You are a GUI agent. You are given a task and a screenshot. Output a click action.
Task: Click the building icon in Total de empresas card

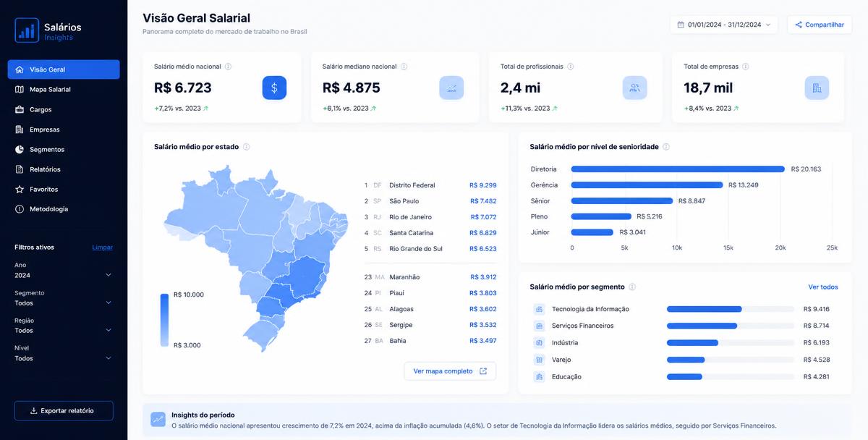(x=817, y=88)
